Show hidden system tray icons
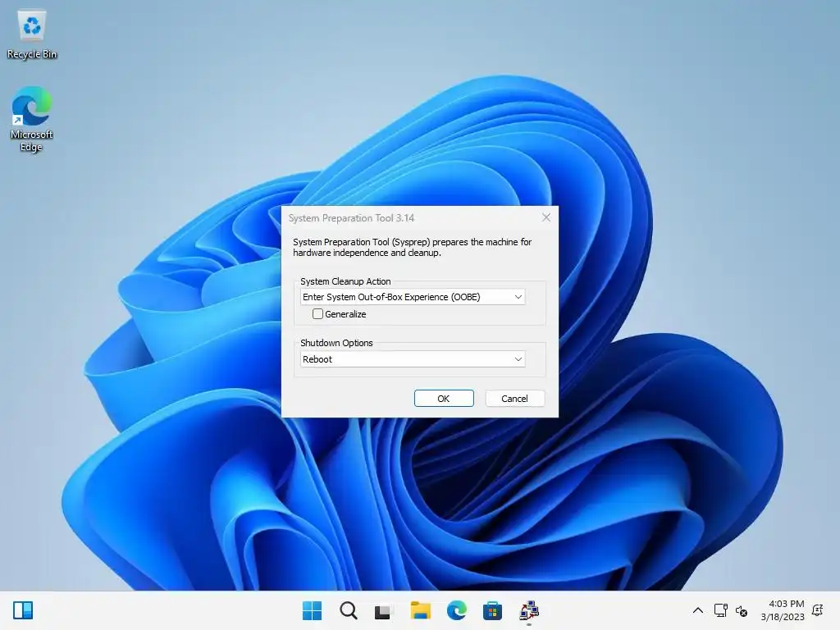 [x=697, y=610]
